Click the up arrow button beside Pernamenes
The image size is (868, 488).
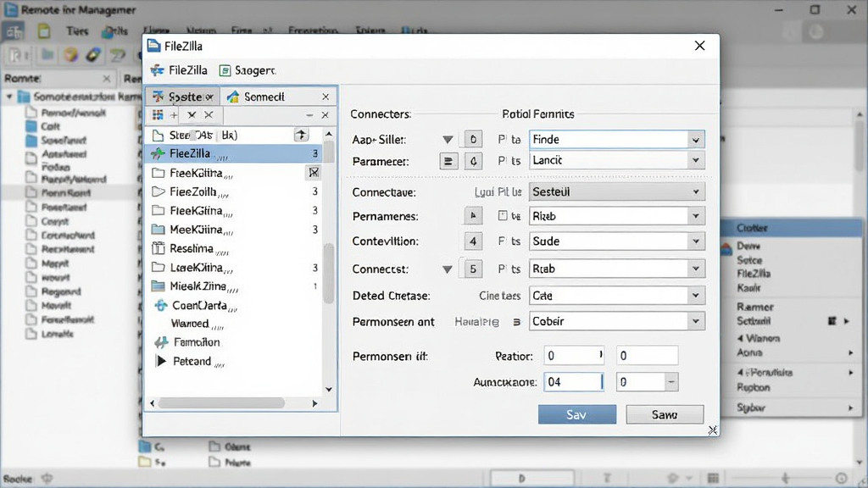473,216
